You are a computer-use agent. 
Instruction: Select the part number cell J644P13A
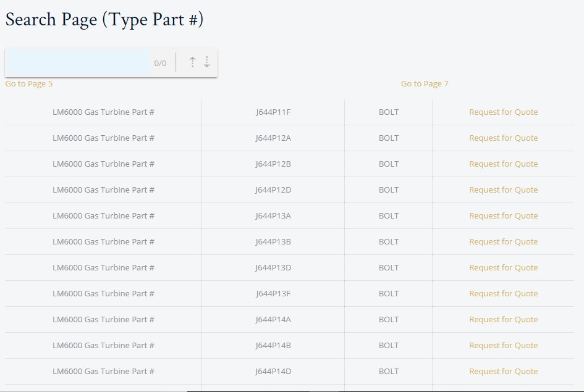[x=273, y=215]
